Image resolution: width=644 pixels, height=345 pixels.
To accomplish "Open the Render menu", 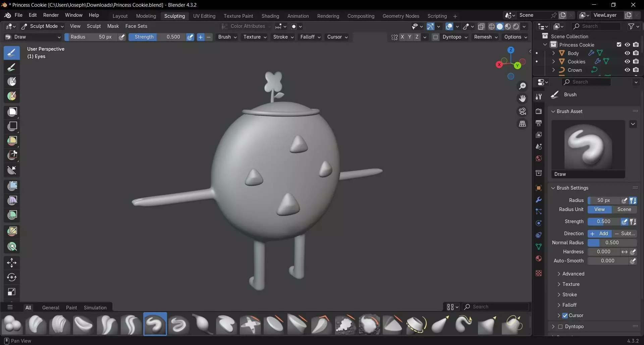I will pos(51,15).
